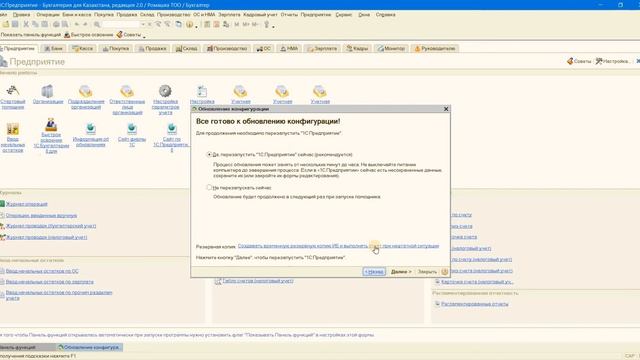Switch to the Банк tab
The height and width of the screenshot is (360, 640).
tap(53, 49)
